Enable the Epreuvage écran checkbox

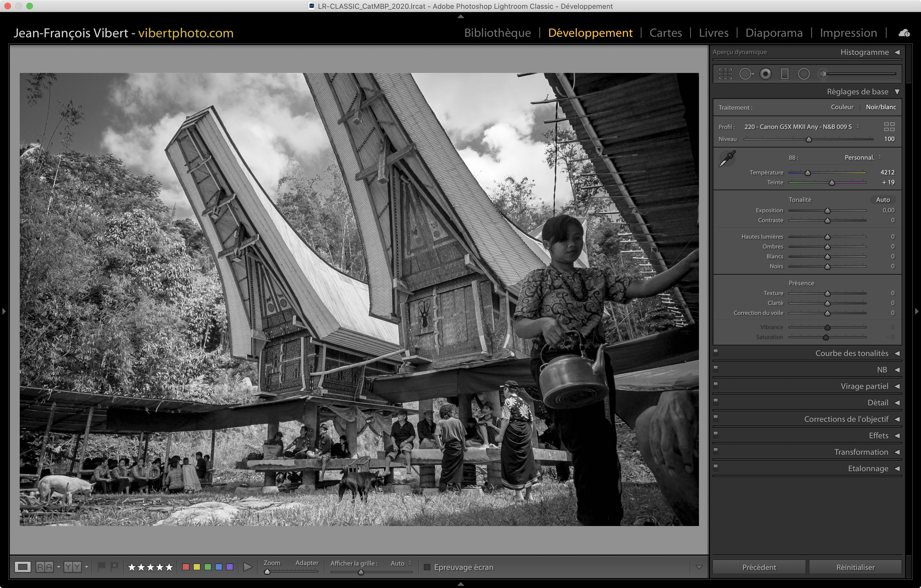[x=427, y=567]
